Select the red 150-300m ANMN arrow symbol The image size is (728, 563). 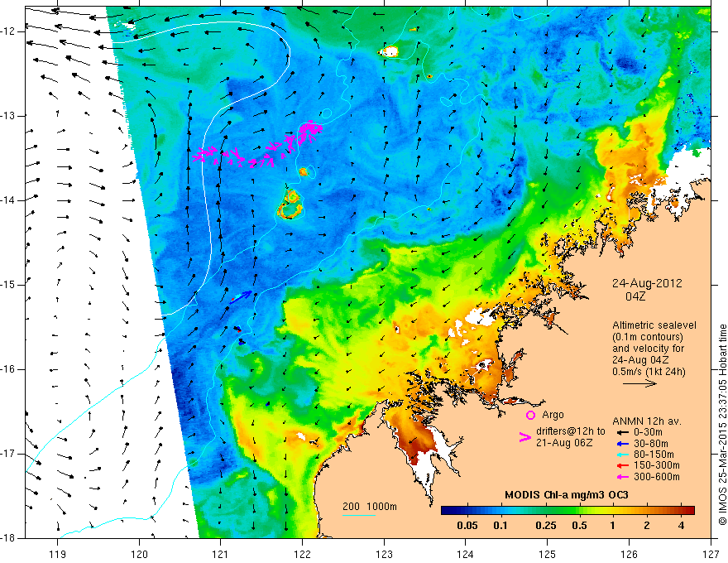622,465
